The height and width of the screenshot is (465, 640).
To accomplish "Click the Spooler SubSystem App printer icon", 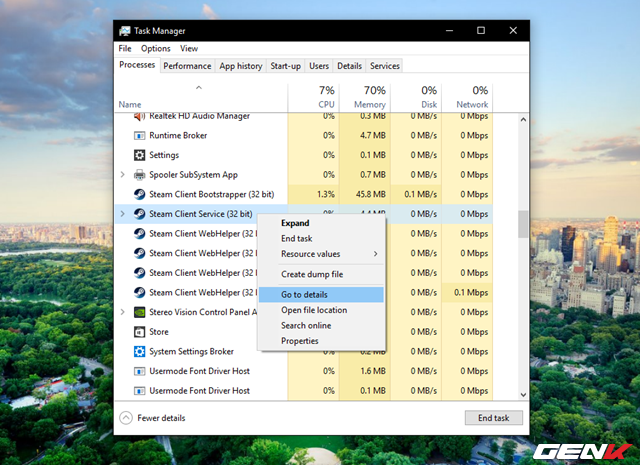I will [140, 175].
